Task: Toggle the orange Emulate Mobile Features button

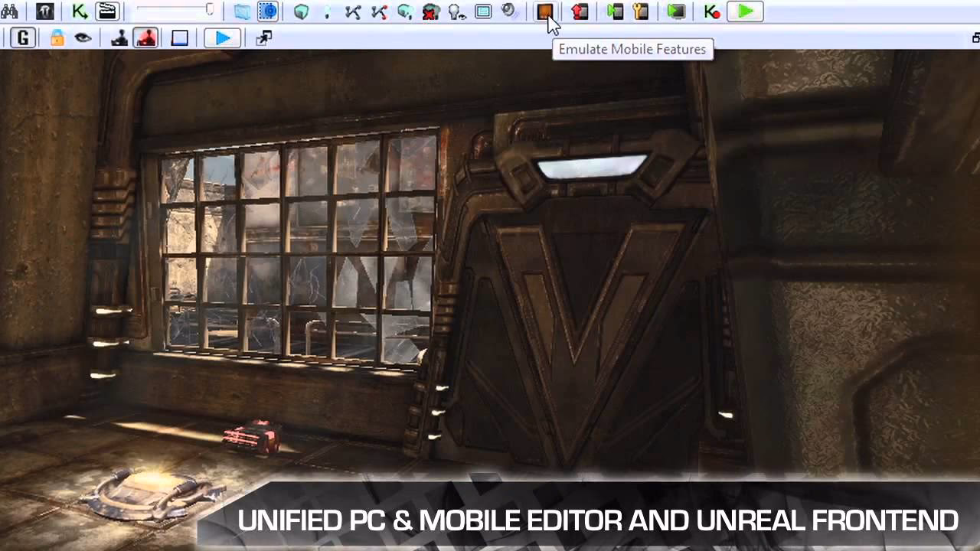Action: click(544, 11)
